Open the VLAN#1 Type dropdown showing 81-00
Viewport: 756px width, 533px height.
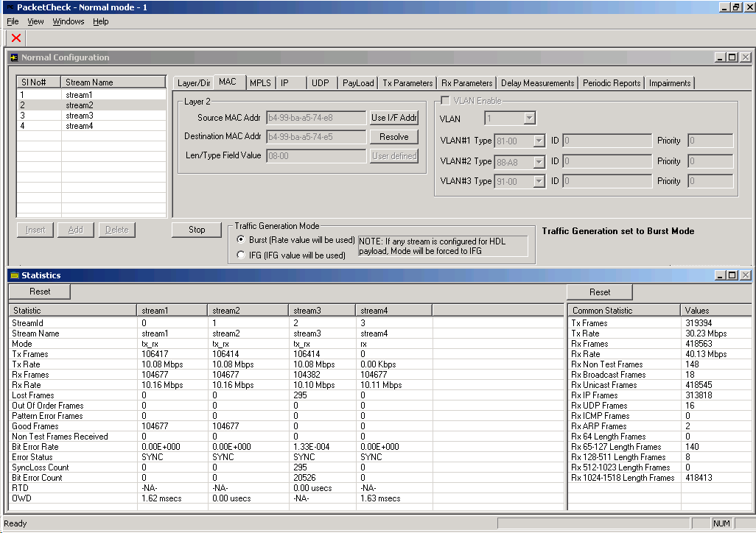coord(539,140)
